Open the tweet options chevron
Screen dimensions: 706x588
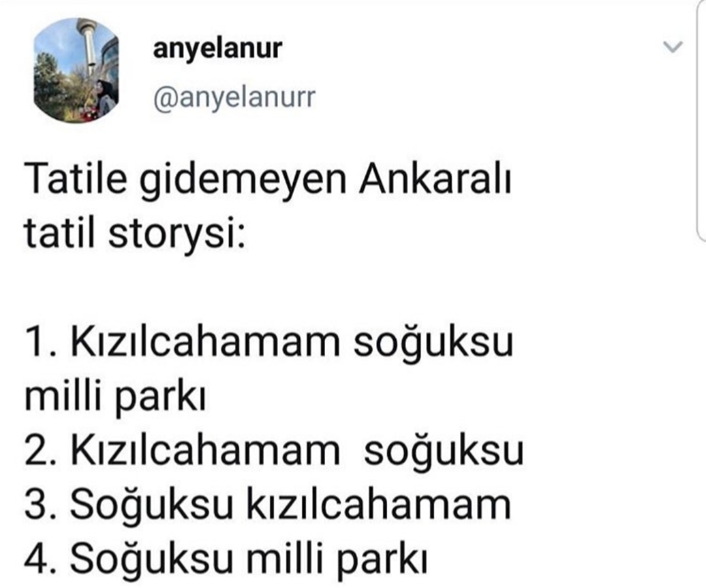pyautogui.click(x=673, y=47)
